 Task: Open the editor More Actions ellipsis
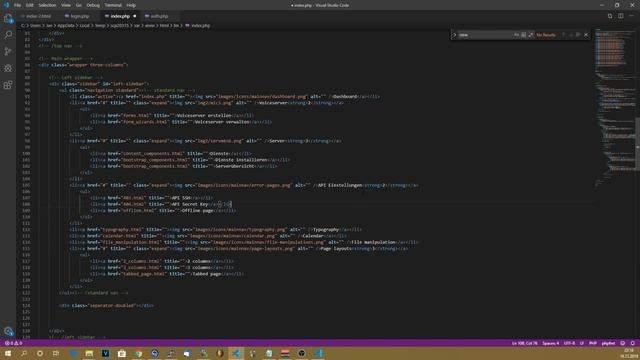631,16
